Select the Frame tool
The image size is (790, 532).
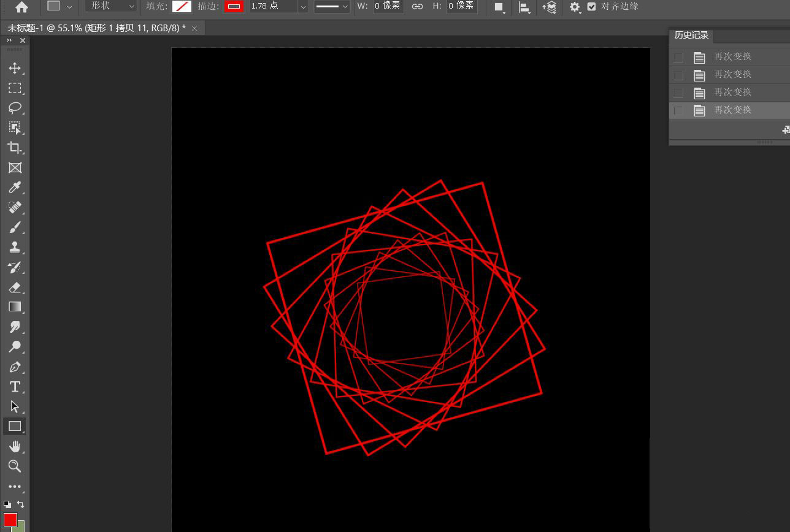pyautogui.click(x=15, y=167)
